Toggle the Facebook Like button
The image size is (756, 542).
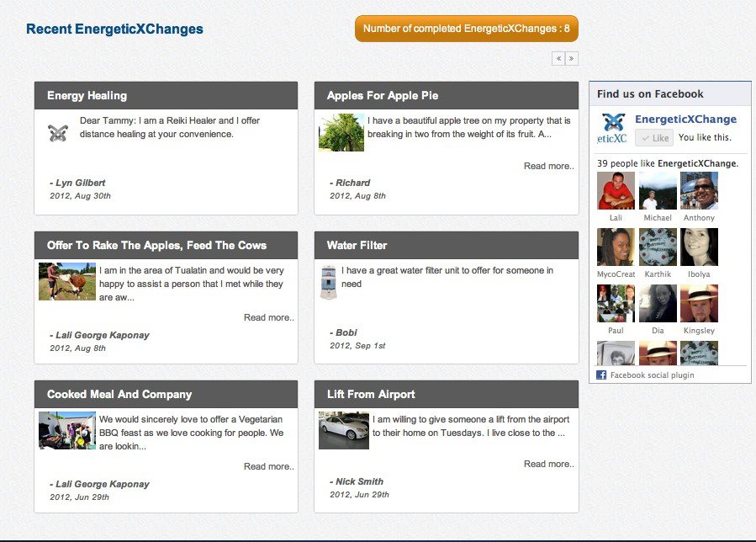click(x=654, y=138)
